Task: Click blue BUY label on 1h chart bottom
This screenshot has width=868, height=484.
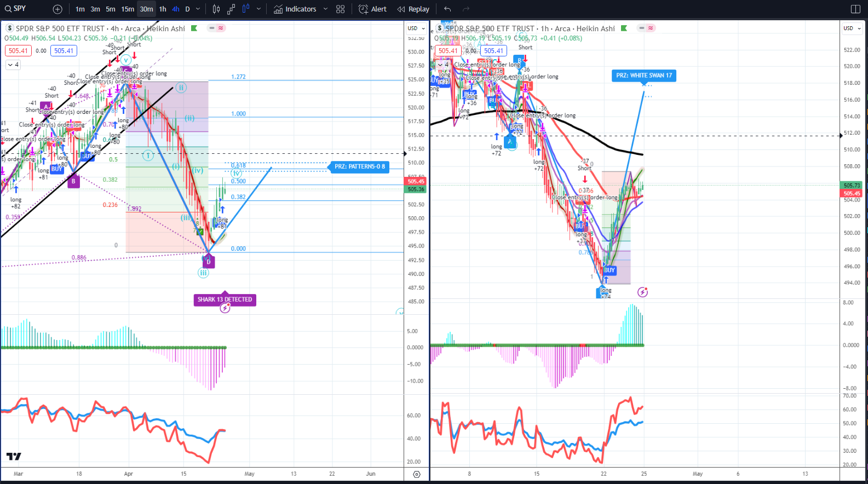Action: pyautogui.click(x=610, y=270)
